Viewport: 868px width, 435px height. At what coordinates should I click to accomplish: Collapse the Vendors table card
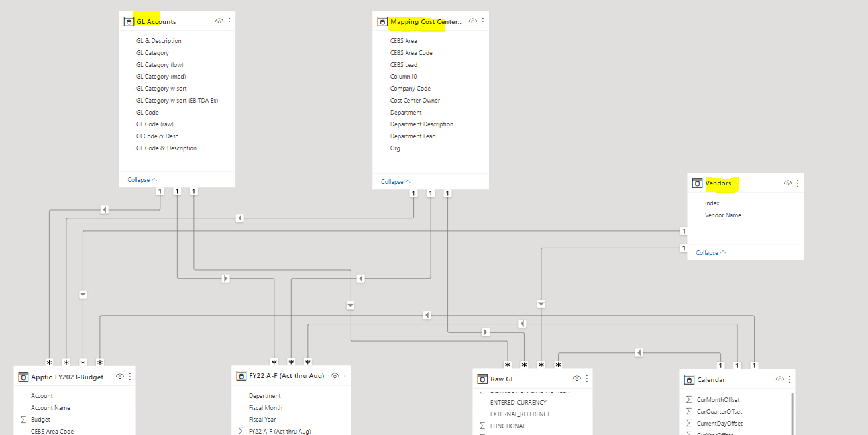[x=711, y=253]
